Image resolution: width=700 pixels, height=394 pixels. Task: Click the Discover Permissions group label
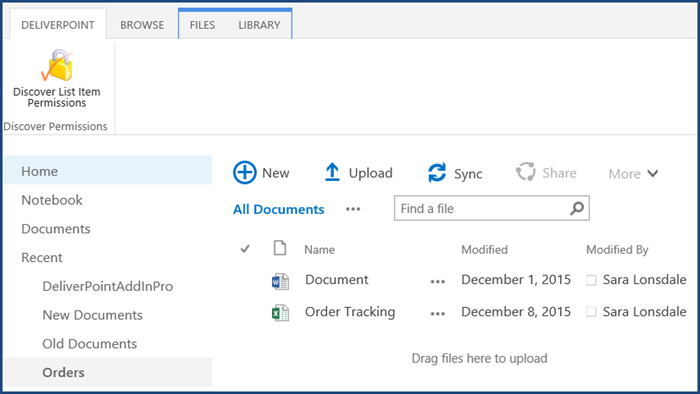tap(55, 126)
